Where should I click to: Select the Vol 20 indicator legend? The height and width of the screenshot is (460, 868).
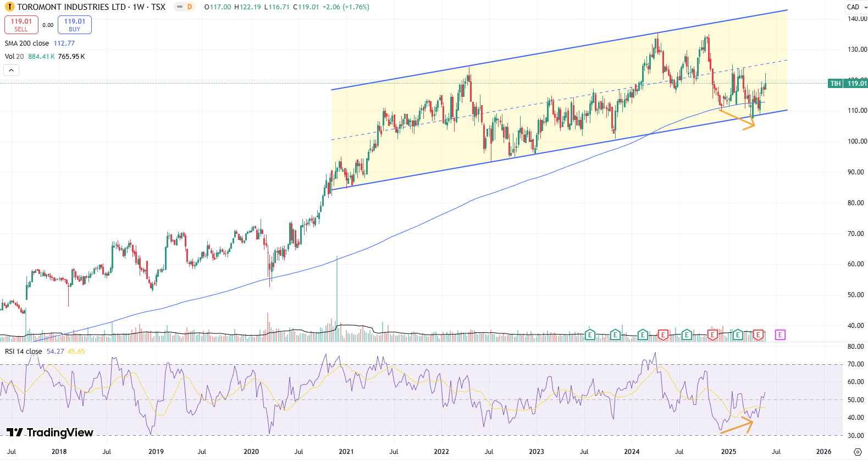(14, 57)
